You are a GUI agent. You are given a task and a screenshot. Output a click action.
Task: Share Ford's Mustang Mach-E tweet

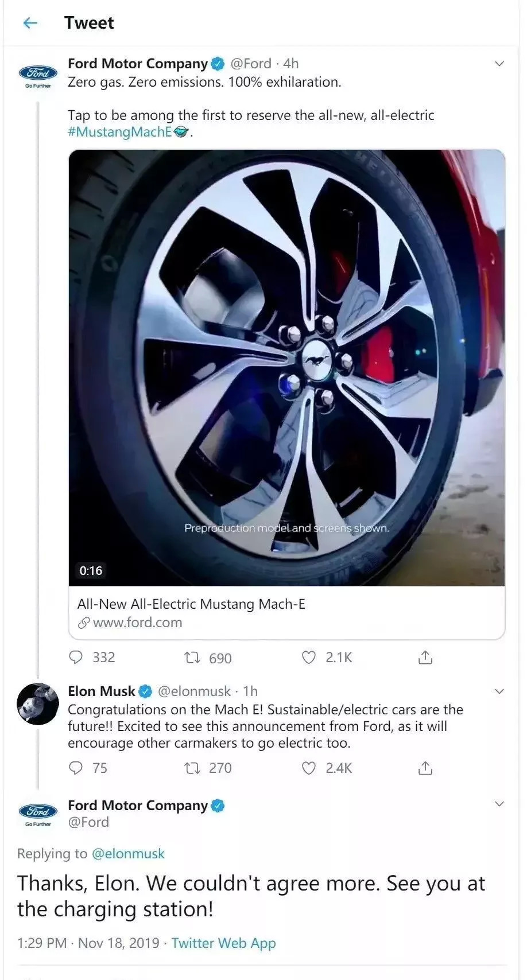coord(425,658)
